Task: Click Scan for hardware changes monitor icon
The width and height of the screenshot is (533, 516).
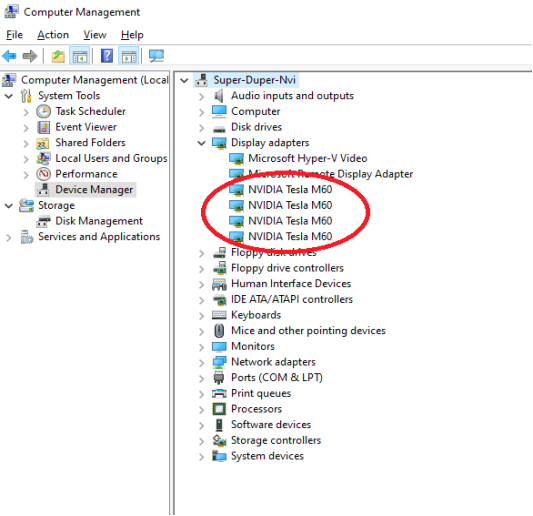Action: 156,56
